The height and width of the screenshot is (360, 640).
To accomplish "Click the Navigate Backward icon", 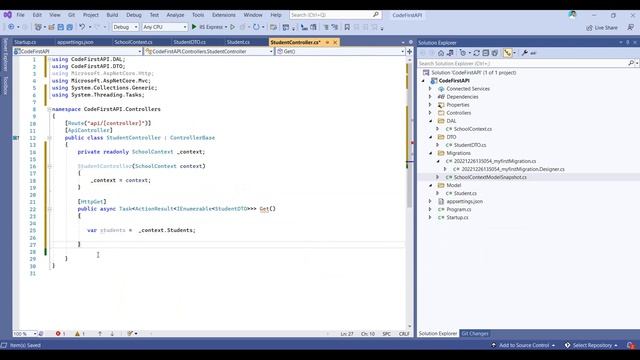I will coord(11,27).
